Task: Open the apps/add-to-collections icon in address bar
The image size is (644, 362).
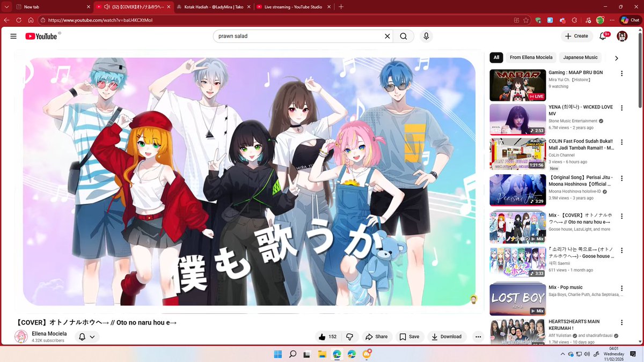Action: (516, 20)
